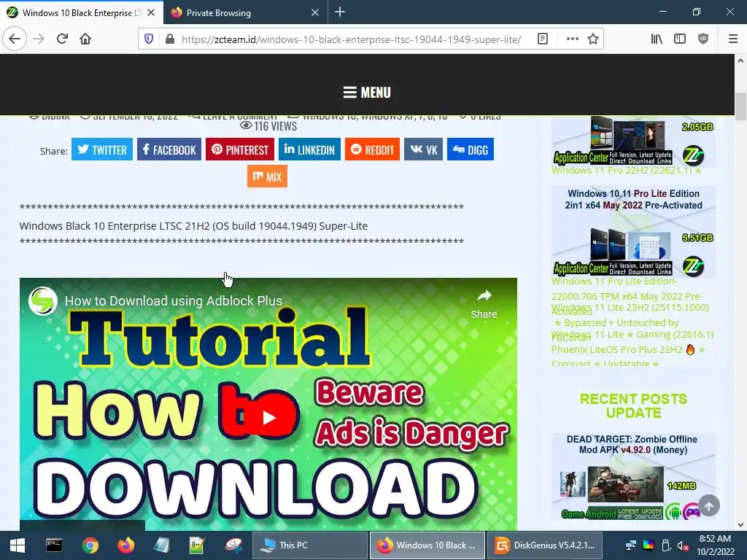Play the Adblock Plus tutorial video
Viewport: 747px width, 560px height.
point(268,418)
